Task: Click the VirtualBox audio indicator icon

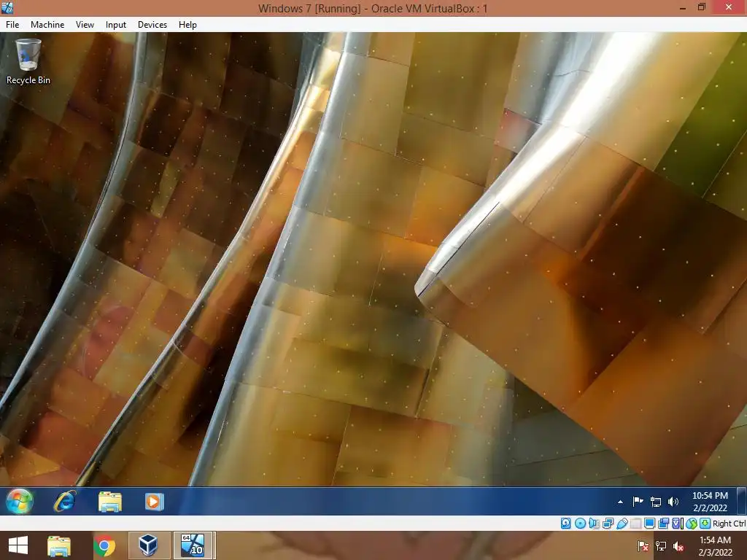Action: click(x=594, y=524)
